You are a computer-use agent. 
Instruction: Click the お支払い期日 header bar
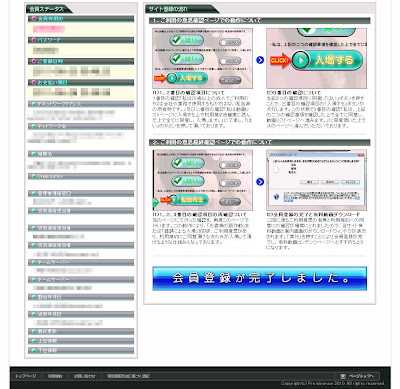[x=81, y=82]
